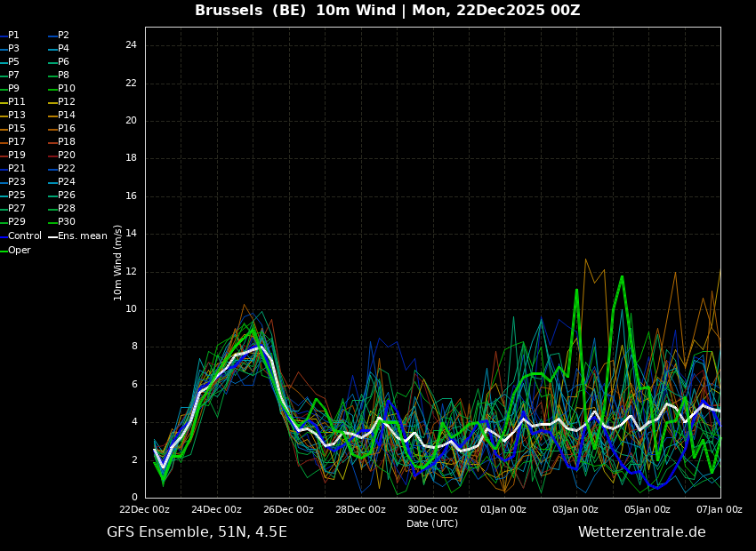
Task: Click the P20 legend label
Action: tap(67, 156)
